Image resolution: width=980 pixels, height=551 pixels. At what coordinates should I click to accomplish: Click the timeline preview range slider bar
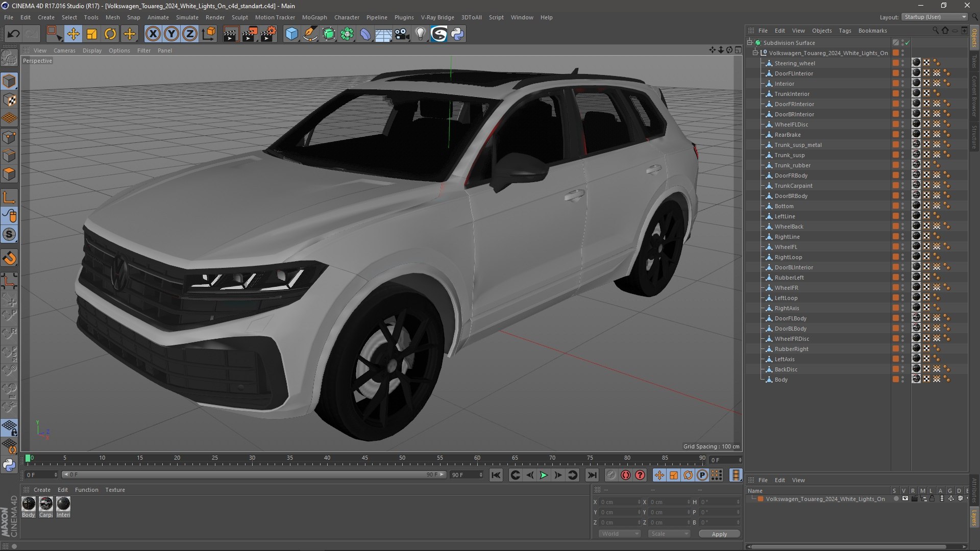(254, 475)
